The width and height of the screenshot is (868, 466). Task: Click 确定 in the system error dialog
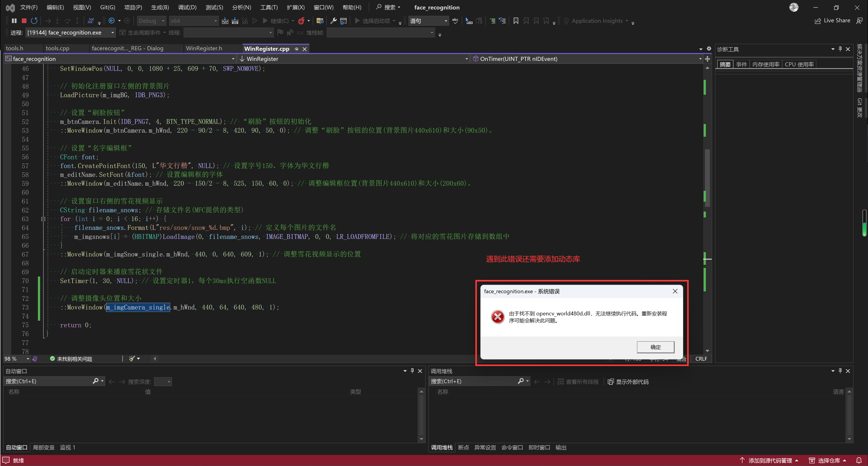click(x=655, y=347)
